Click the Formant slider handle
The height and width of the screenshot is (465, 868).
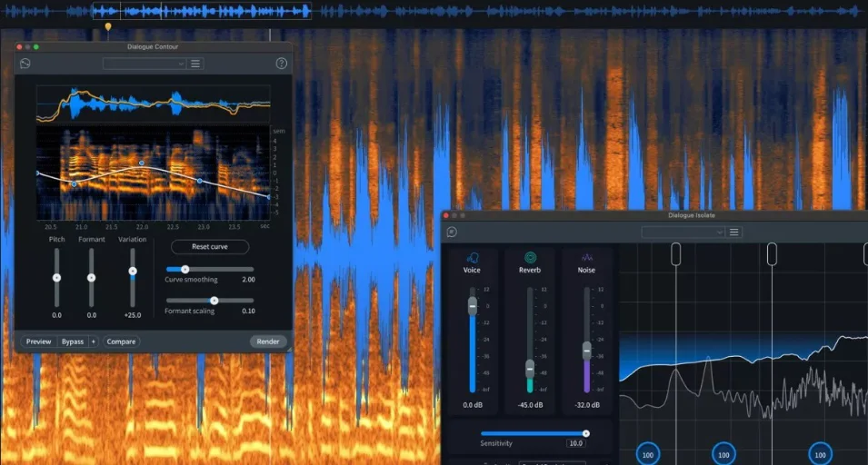pos(91,278)
